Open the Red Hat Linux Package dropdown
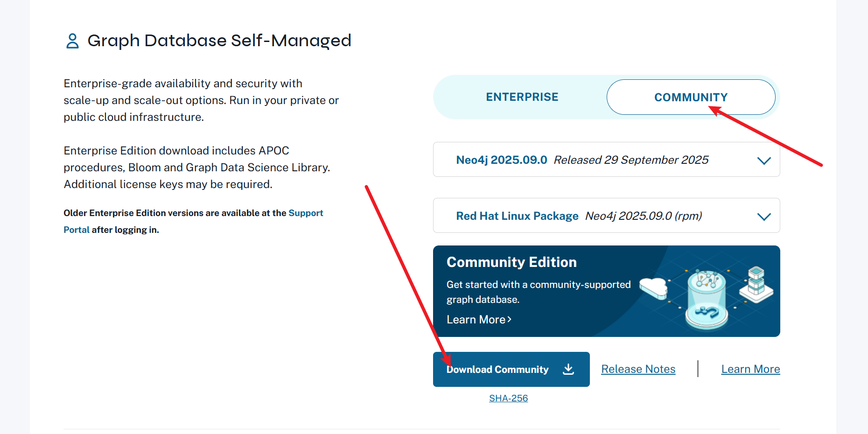This screenshot has height=434, width=868. coord(606,216)
